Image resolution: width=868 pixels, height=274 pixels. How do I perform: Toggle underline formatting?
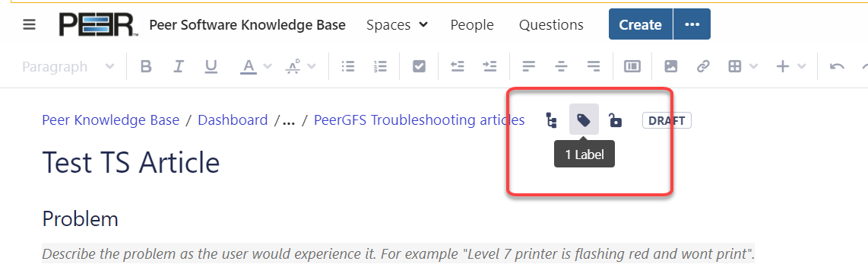[211, 67]
